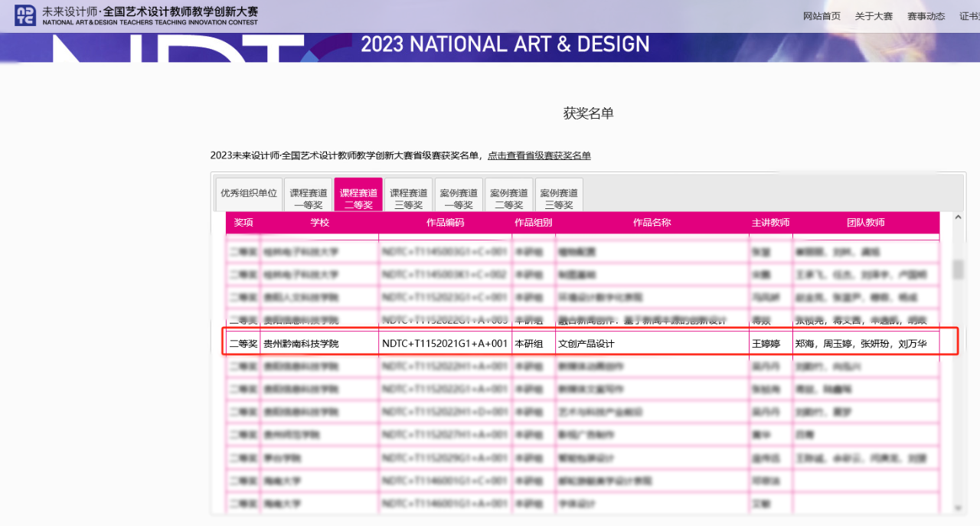Open the 网站首页 navigation item
980x526 pixels.
tap(822, 16)
